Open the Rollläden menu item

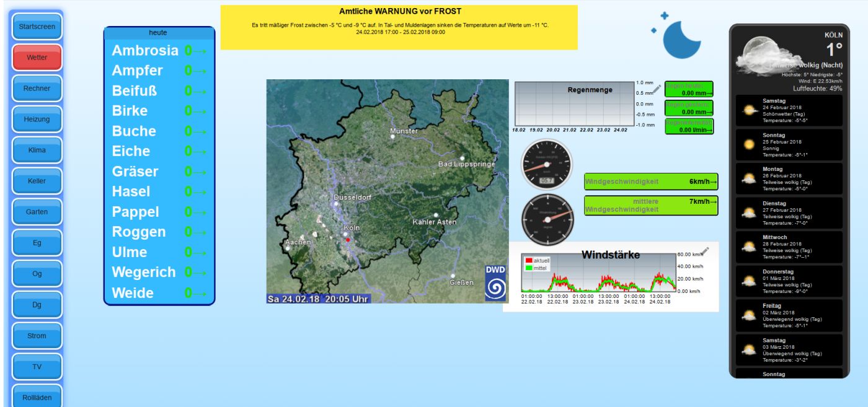(x=37, y=397)
